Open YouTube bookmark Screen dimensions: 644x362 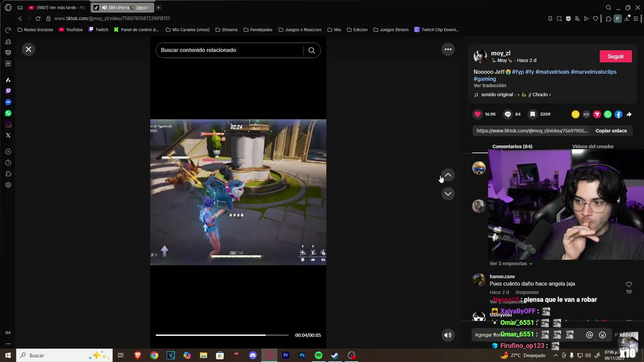(70, 30)
